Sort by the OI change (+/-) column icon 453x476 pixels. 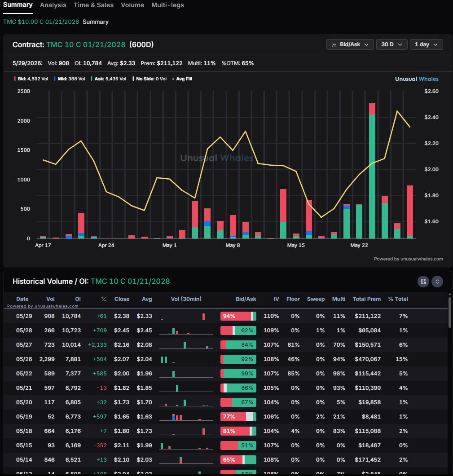[x=103, y=299]
